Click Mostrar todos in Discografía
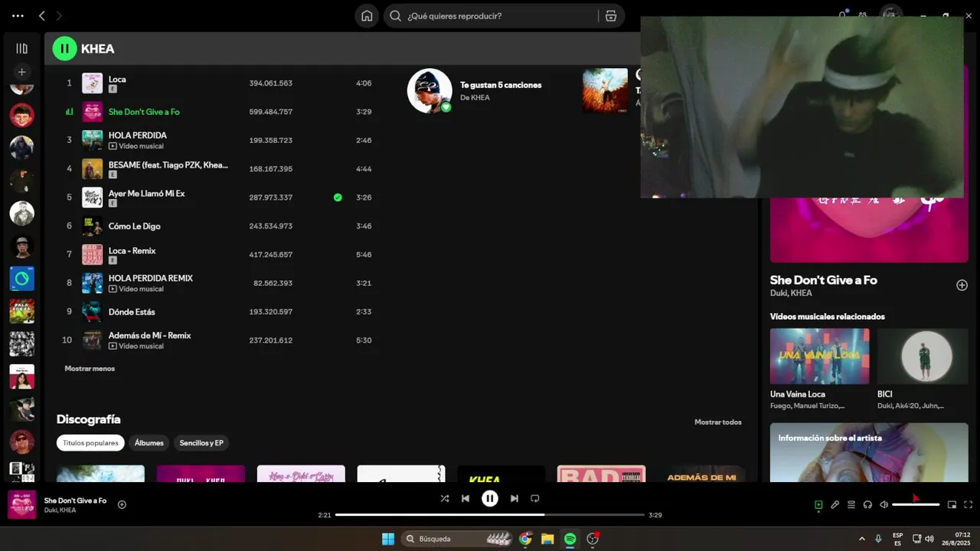 pyautogui.click(x=717, y=422)
